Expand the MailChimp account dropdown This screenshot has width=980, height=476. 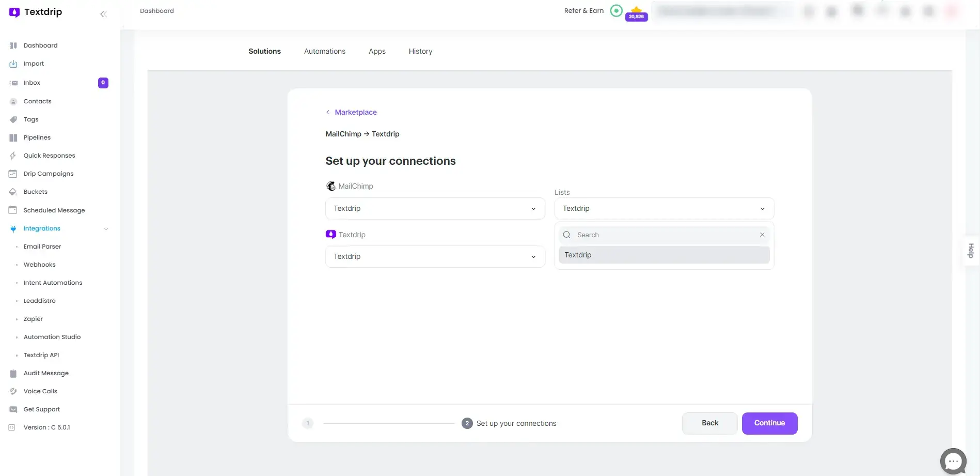[x=435, y=208]
